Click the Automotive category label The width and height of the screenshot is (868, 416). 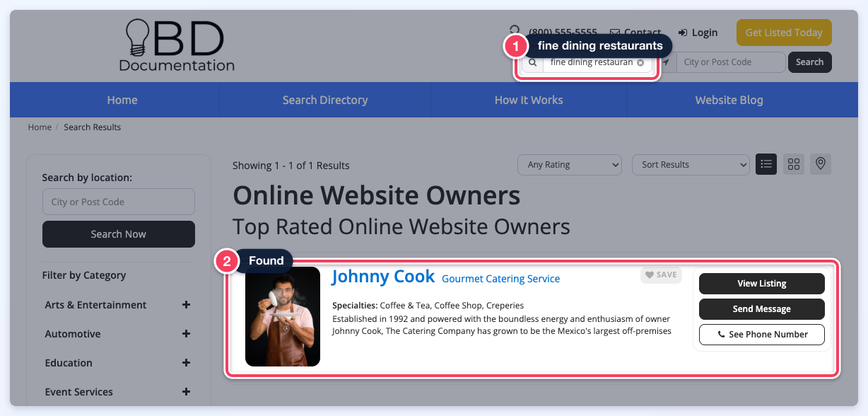click(73, 334)
